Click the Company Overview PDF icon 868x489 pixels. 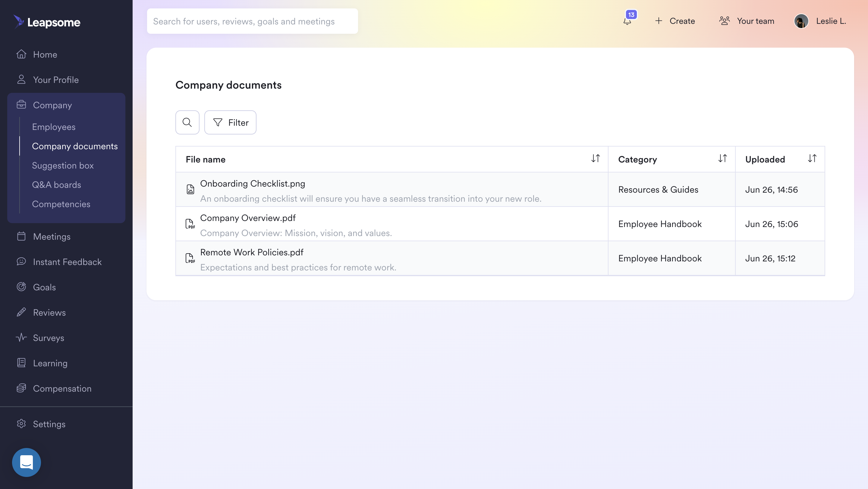pos(190,224)
